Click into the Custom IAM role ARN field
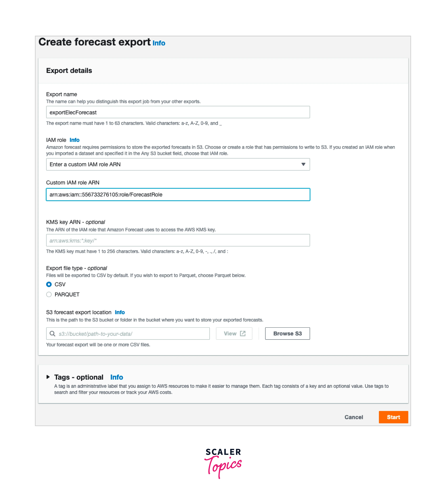 [178, 195]
